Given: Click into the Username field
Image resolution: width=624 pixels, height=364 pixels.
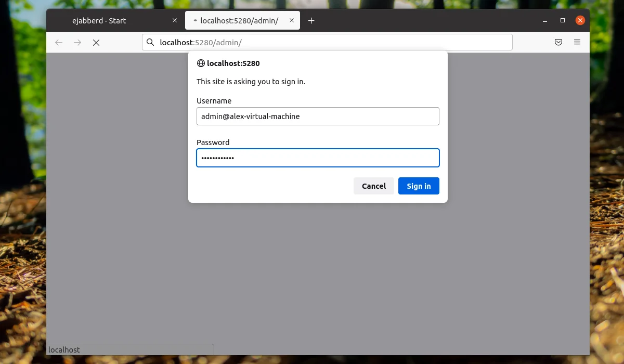Looking at the screenshot, I should click(318, 116).
